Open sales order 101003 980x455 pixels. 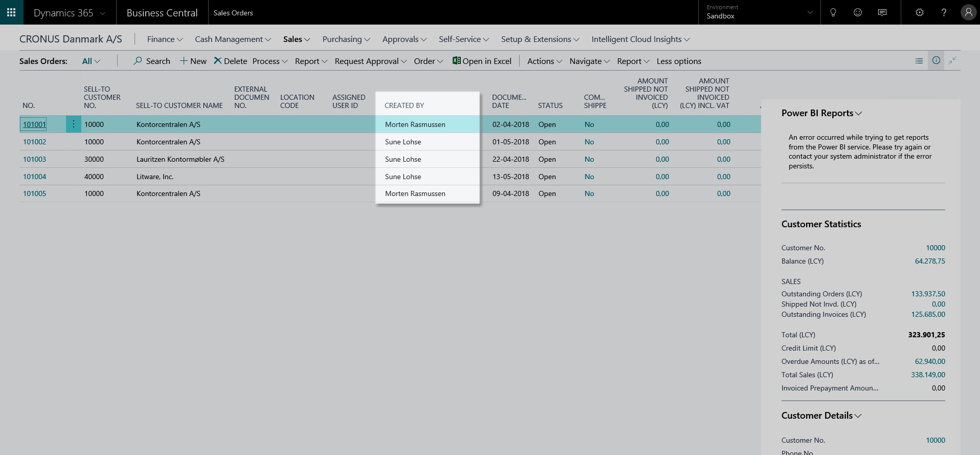click(34, 159)
